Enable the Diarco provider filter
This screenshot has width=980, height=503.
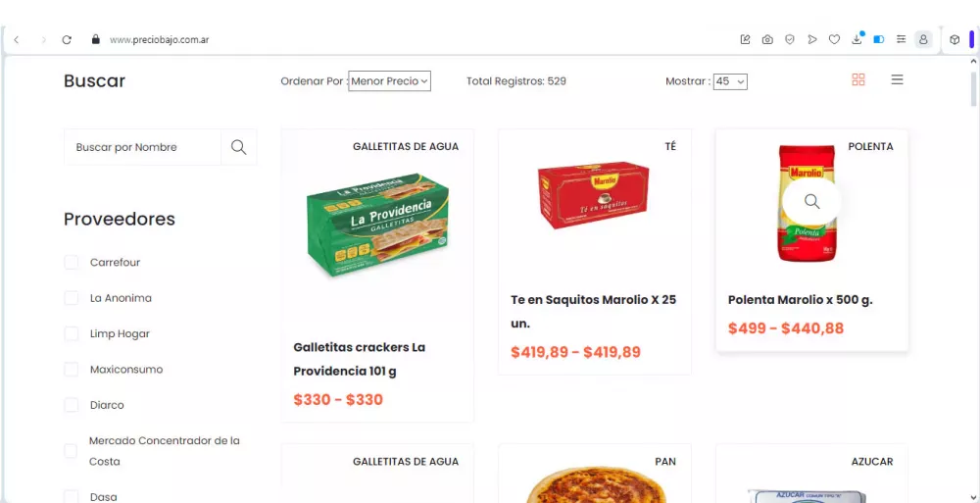pyautogui.click(x=72, y=405)
